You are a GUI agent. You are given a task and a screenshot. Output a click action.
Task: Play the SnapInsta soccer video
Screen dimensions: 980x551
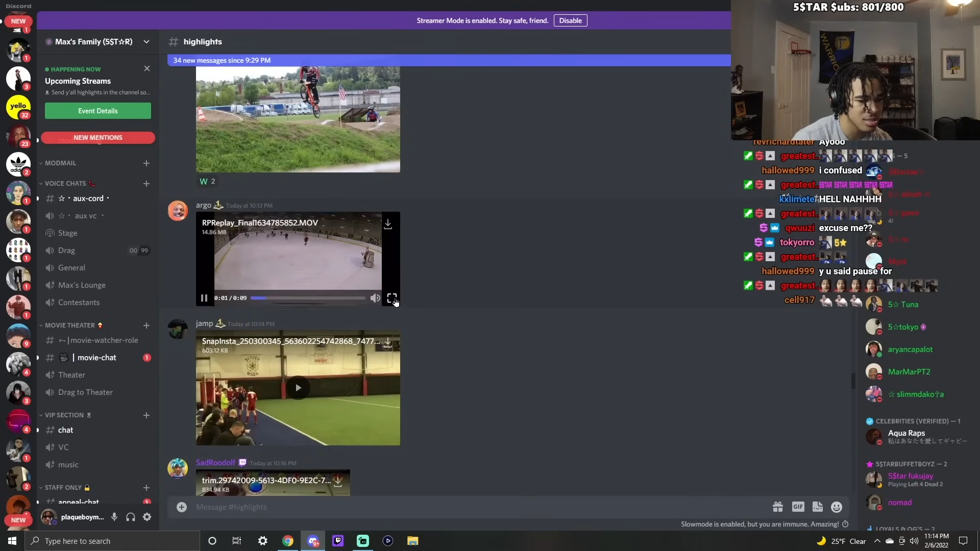click(298, 388)
